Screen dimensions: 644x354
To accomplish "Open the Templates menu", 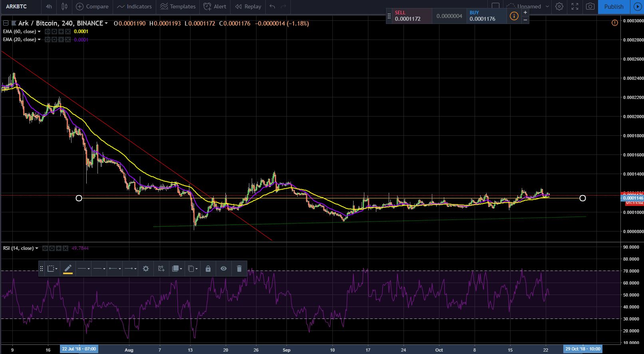I will [x=178, y=6].
